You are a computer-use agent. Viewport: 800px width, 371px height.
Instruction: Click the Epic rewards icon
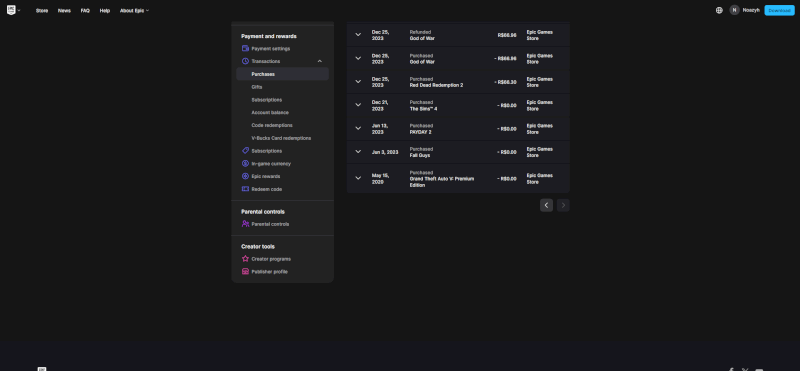click(x=245, y=177)
